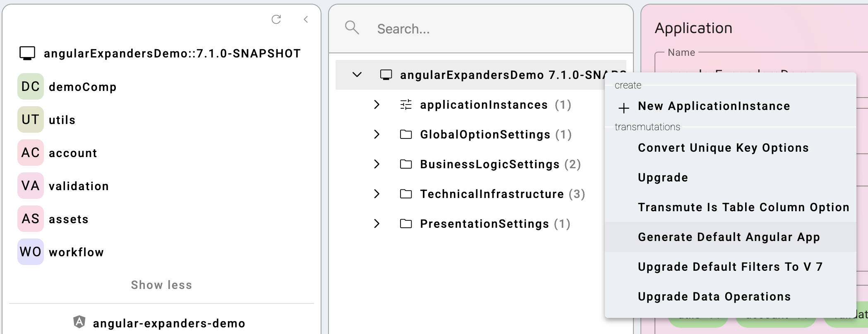Expand the GlobalOptionSettings folder
Screen dimensions: 868x334
[x=376, y=134]
